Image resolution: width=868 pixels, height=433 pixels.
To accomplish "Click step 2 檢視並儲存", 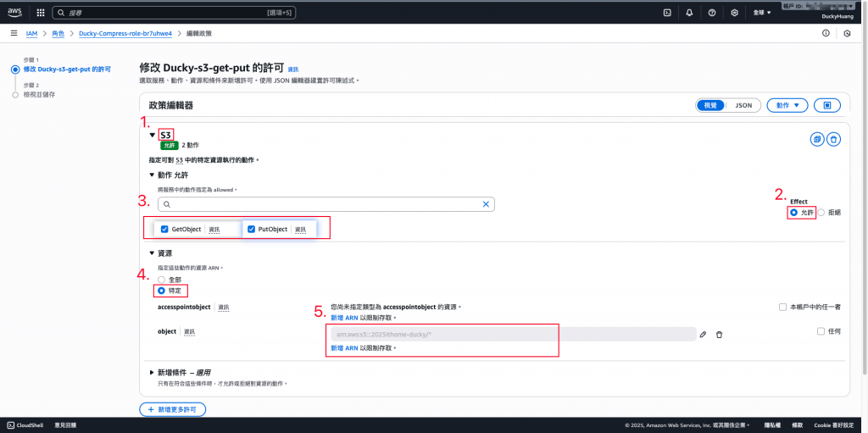I will click(39, 95).
